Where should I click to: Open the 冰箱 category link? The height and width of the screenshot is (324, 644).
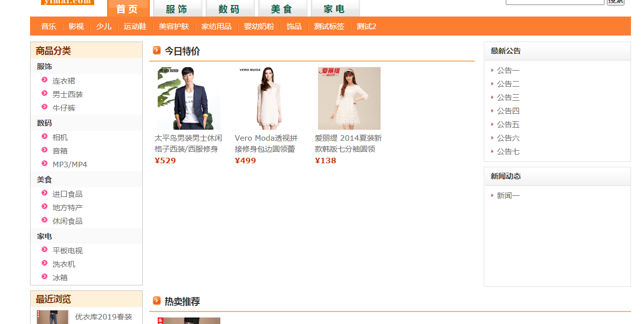click(60, 277)
